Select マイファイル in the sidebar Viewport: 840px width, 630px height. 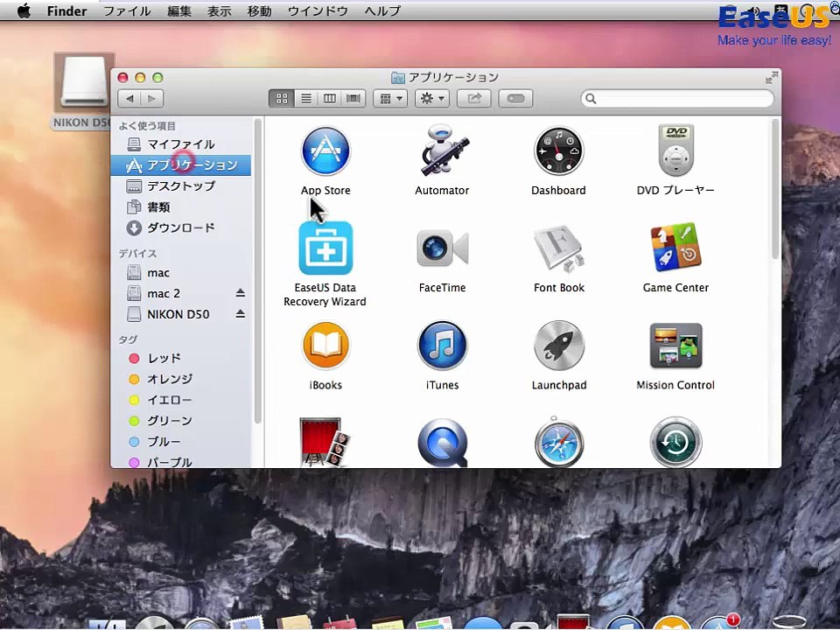pos(181,144)
